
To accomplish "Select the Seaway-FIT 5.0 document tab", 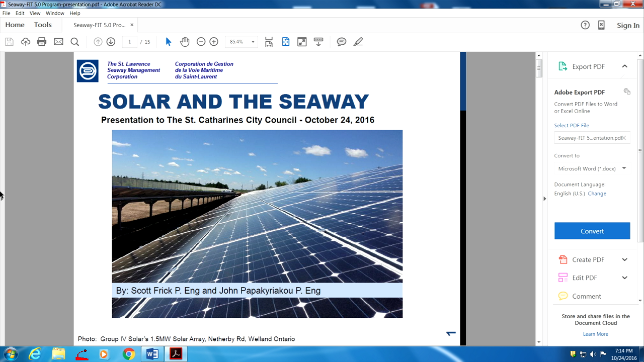I will tap(100, 25).
